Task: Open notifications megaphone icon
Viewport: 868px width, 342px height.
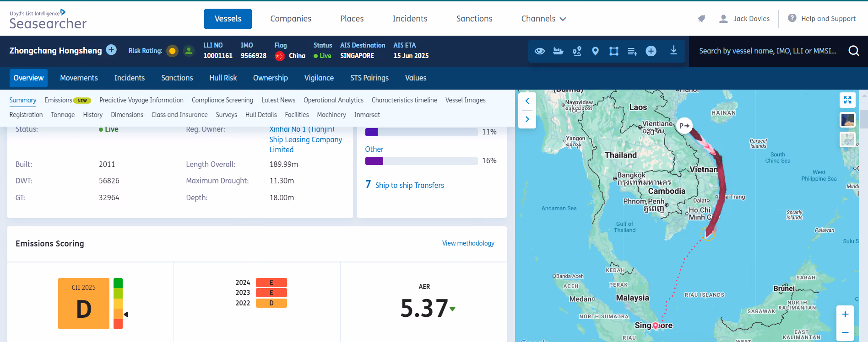Action: coord(701,19)
